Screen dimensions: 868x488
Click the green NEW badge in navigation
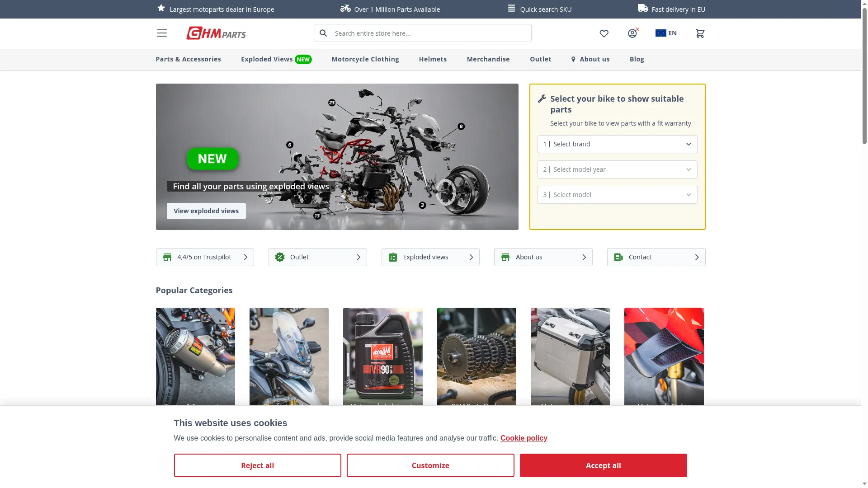[x=303, y=59]
